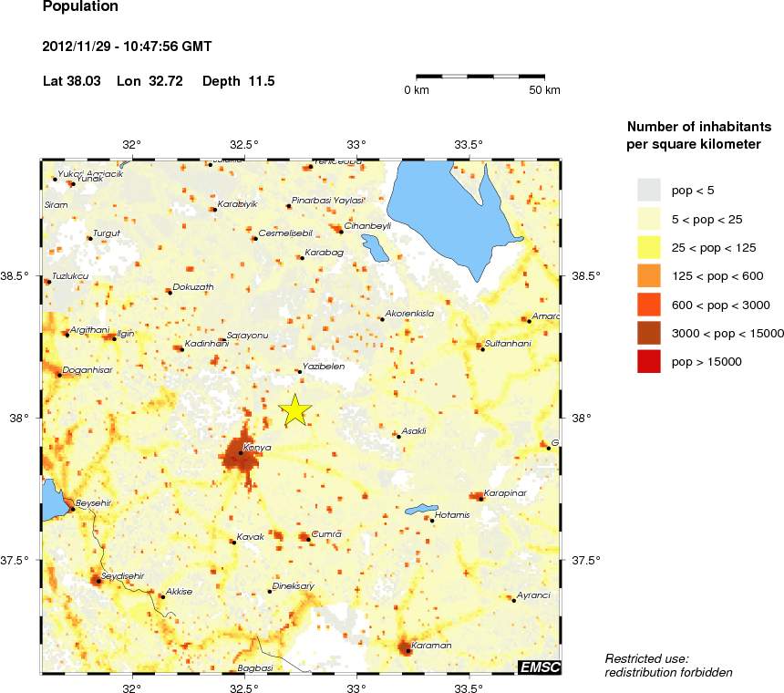Click the 'Number of inhabitants per square kilometer' heading
Image resolution: width=784 pixels, height=693 pixels.
(x=699, y=135)
